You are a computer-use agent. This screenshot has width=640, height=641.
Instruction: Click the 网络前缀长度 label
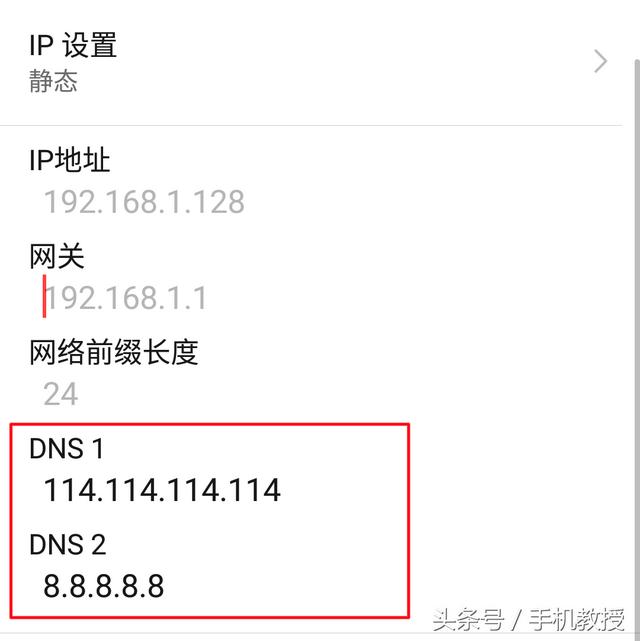pos(114,352)
